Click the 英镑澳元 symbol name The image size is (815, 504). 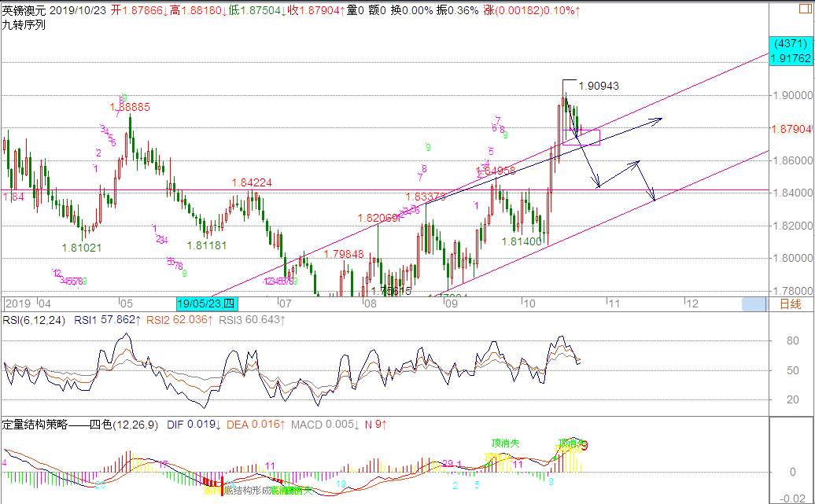tap(24, 10)
